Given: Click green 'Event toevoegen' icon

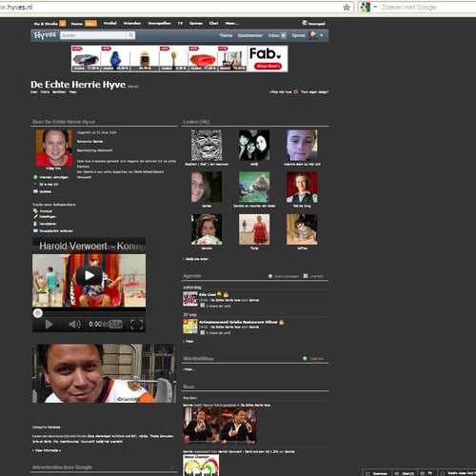Looking at the screenshot, I should pos(270,276).
